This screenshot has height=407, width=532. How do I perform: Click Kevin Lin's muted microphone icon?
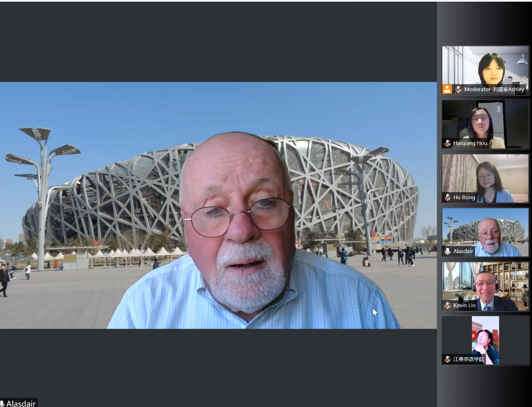(448, 306)
